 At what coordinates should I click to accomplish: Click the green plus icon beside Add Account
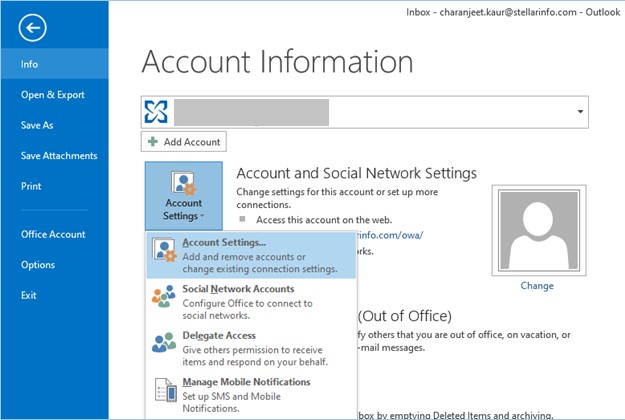coord(153,141)
